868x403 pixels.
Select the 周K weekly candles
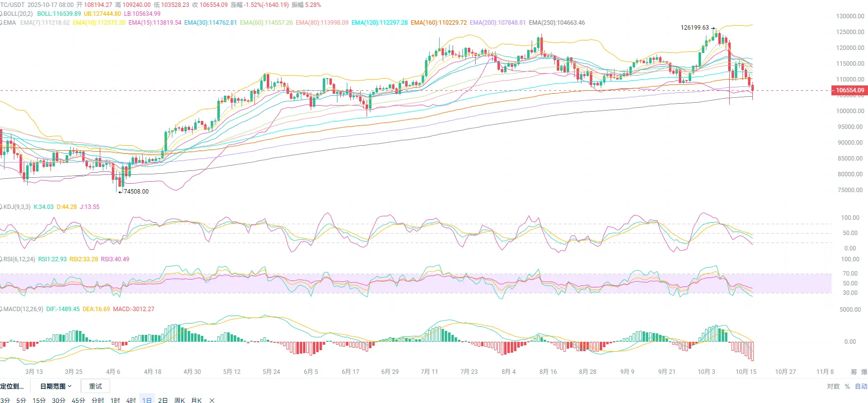pos(180,400)
